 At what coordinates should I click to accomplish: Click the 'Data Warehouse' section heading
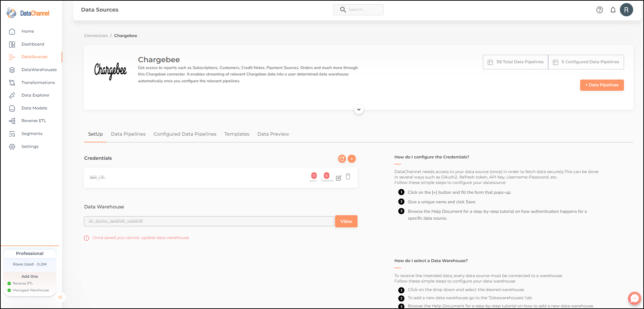tap(104, 207)
